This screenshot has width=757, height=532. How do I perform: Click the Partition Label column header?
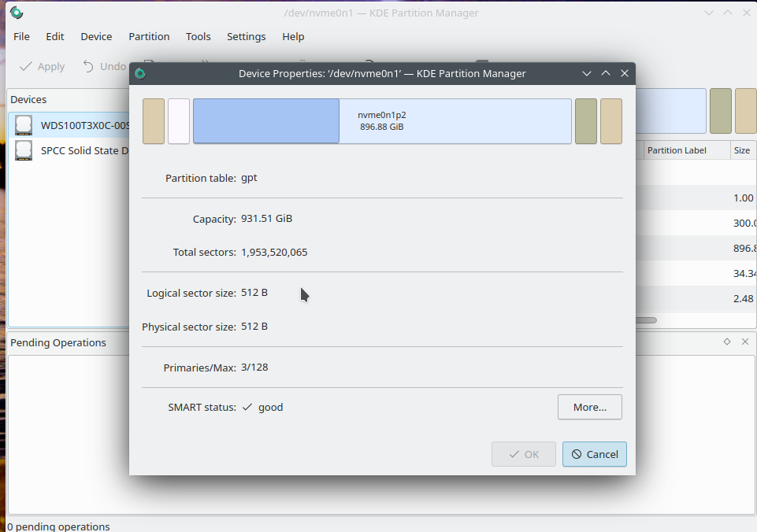coord(677,150)
